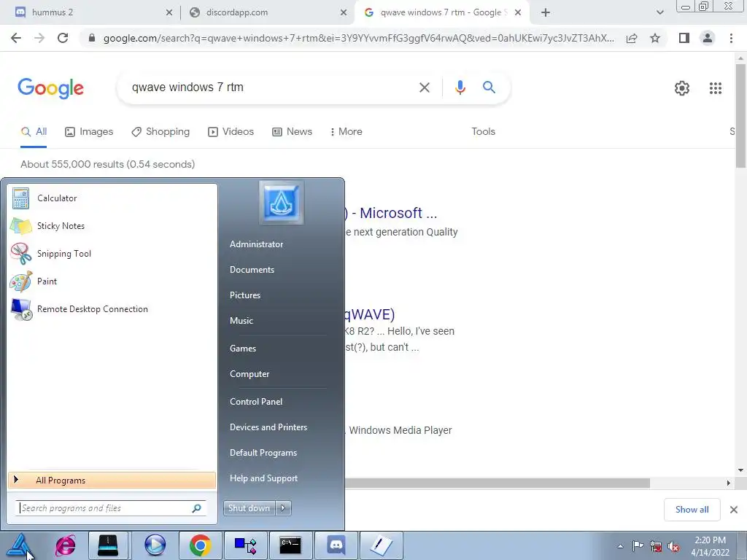Show hidden system tray icons
747x560 pixels.
pyautogui.click(x=620, y=546)
